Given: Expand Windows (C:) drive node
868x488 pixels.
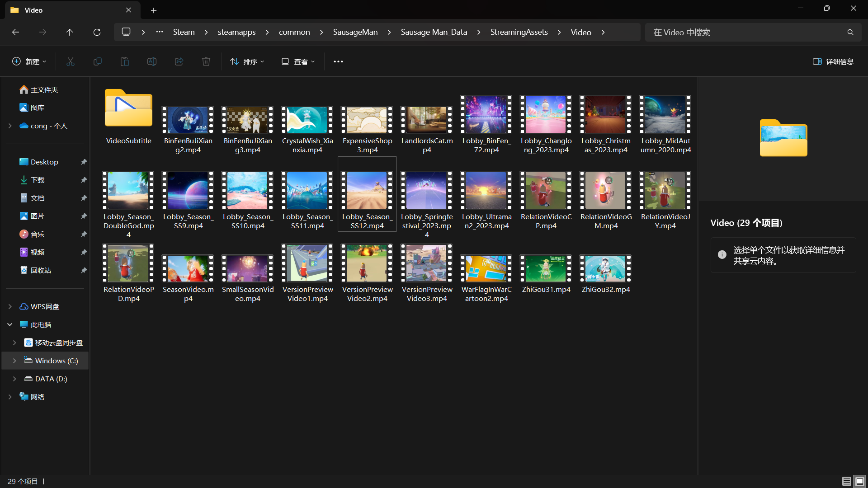Looking at the screenshot, I should coord(14,361).
